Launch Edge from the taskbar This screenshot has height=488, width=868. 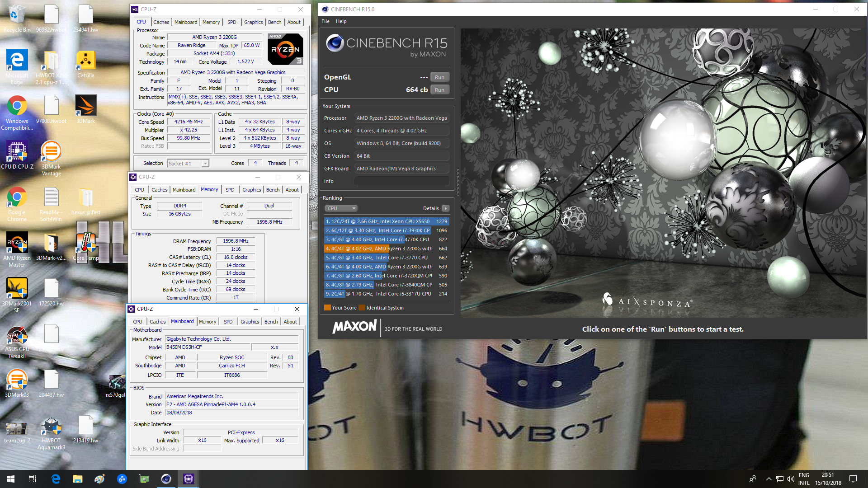coord(56,479)
